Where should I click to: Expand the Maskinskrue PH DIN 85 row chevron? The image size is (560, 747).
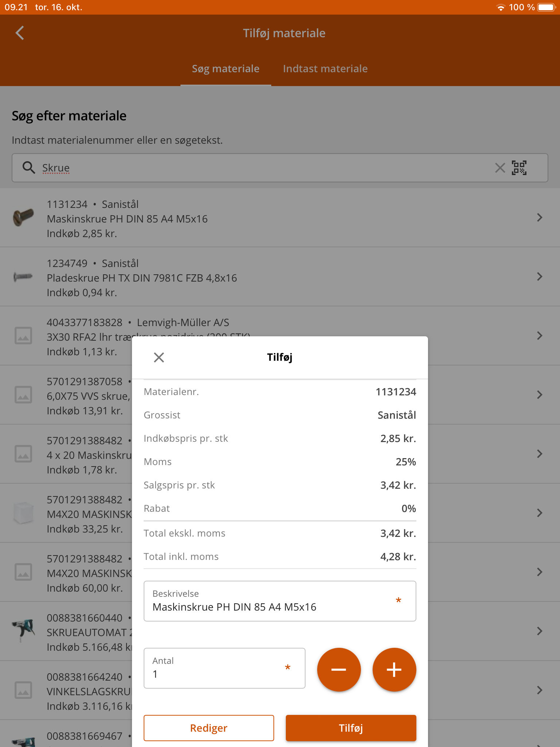540,218
